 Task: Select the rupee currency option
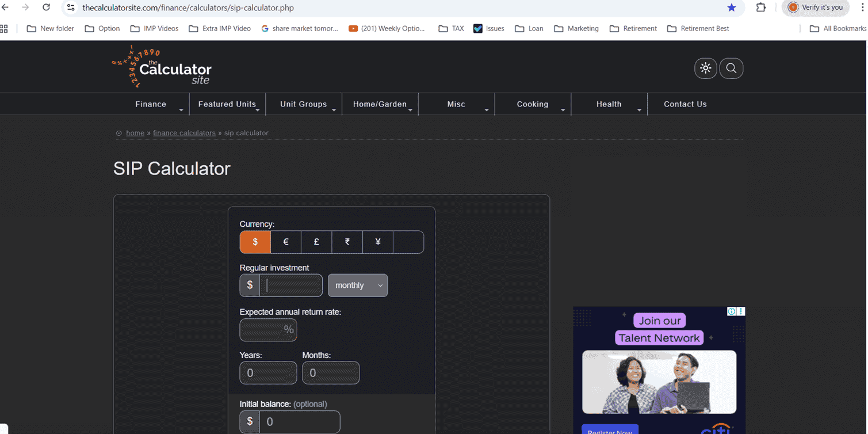point(347,242)
